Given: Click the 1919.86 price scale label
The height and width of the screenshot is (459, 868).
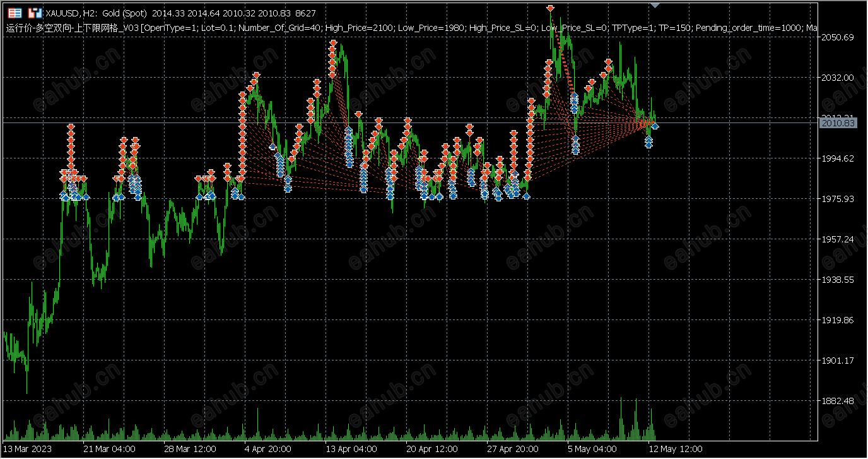Looking at the screenshot, I should coord(837,320).
